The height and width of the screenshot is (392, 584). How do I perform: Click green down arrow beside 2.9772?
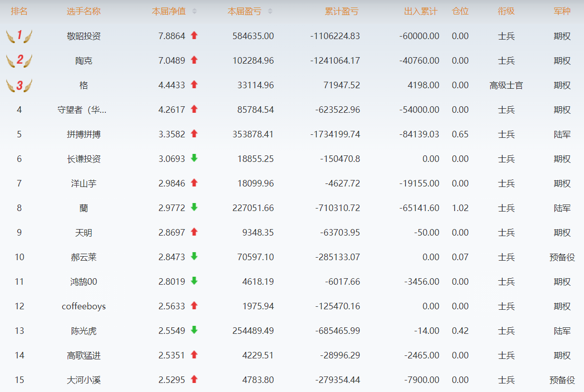(x=194, y=208)
